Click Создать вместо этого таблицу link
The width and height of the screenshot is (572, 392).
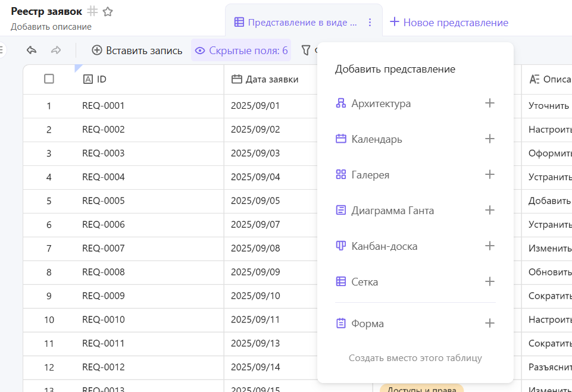click(x=415, y=358)
